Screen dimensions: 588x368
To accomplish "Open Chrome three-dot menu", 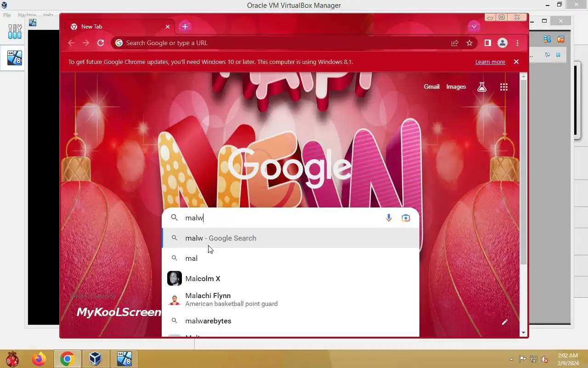I will [x=517, y=43].
